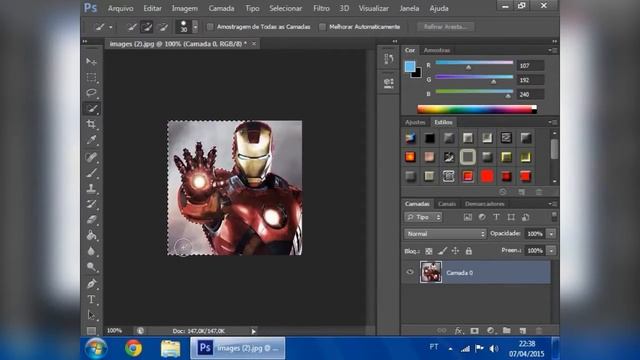Open the tool preset picker arrow
The height and width of the screenshot is (360, 640).
coord(111,27)
